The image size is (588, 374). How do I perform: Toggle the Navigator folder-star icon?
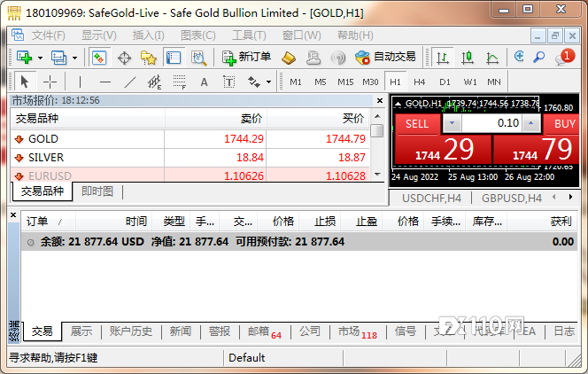click(x=149, y=58)
